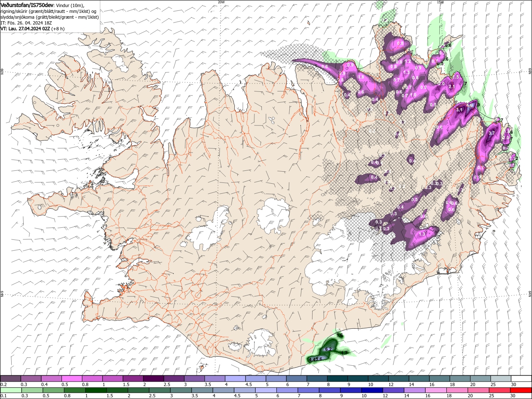Click the 'slydda/snjókoma' legend description line

coord(49,17)
